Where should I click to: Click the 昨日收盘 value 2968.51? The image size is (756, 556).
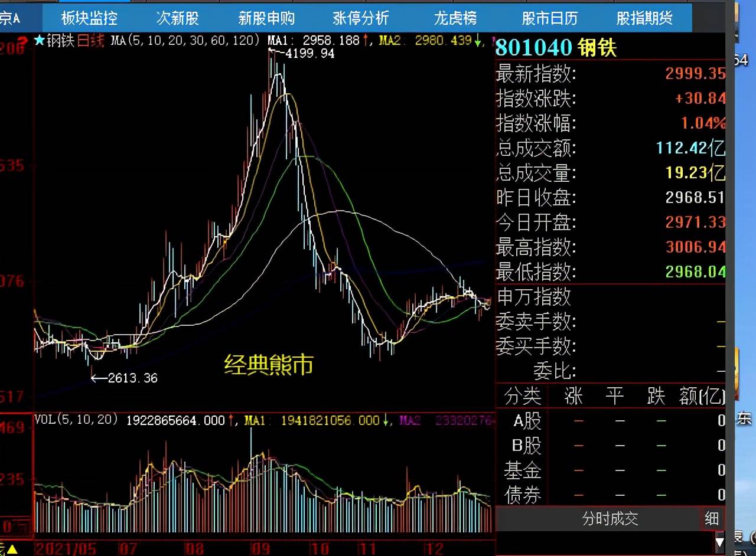695,197
